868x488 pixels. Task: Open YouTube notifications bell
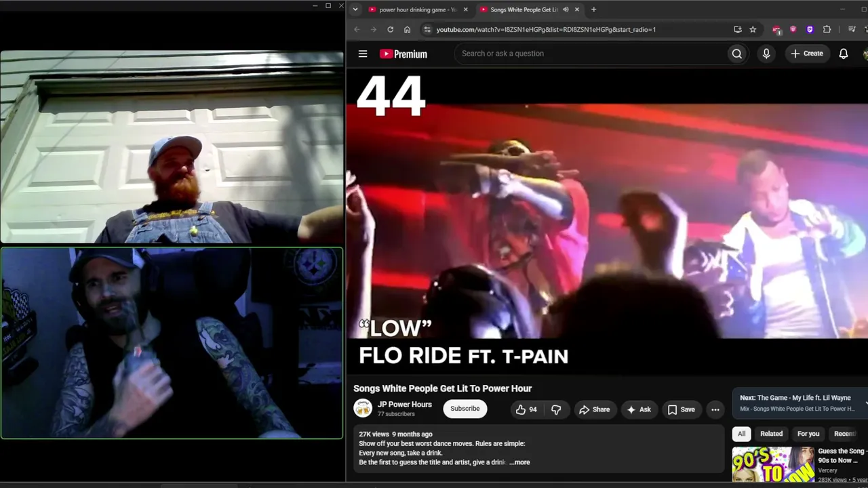pos(844,54)
